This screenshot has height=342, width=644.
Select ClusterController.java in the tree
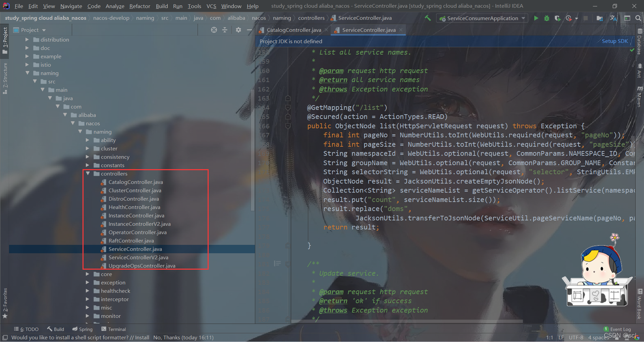coord(135,190)
